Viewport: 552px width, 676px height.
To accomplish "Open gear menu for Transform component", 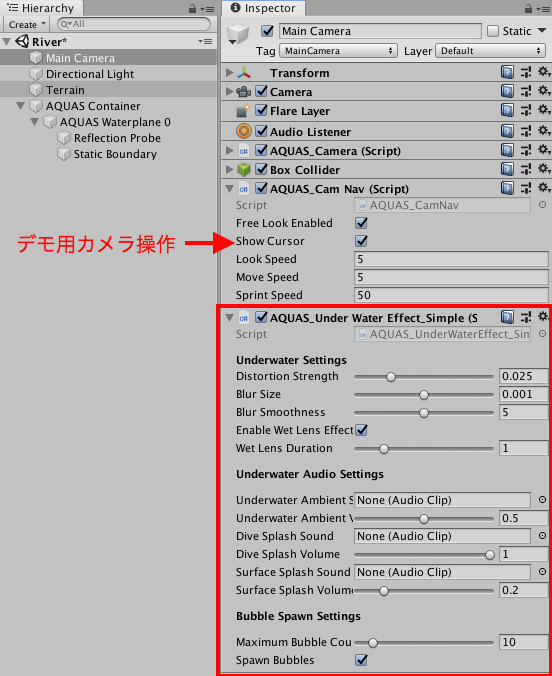I will [543, 72].
